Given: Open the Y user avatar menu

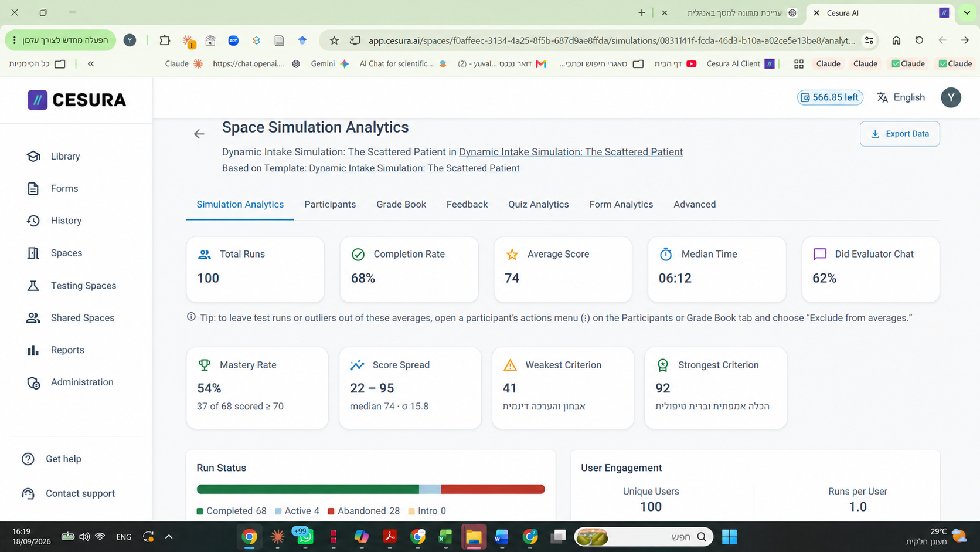Looking at the screenshot, I should [x=951, y=97].
